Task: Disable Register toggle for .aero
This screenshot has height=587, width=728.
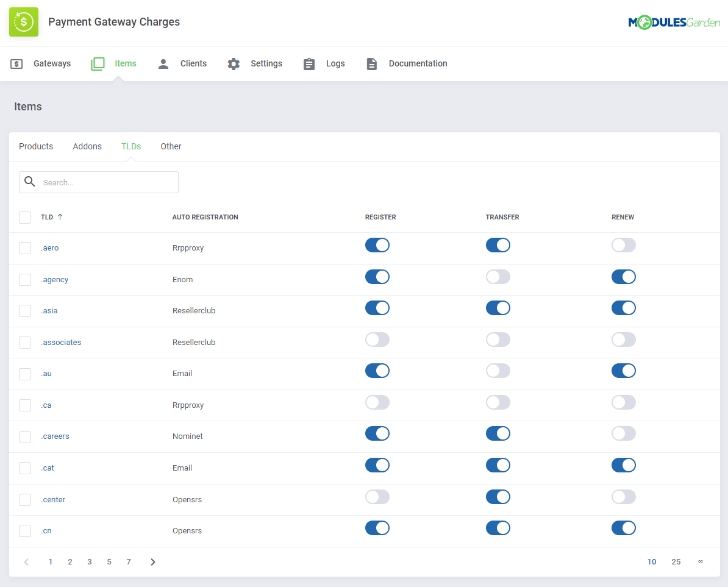Action: click(377, 245)
